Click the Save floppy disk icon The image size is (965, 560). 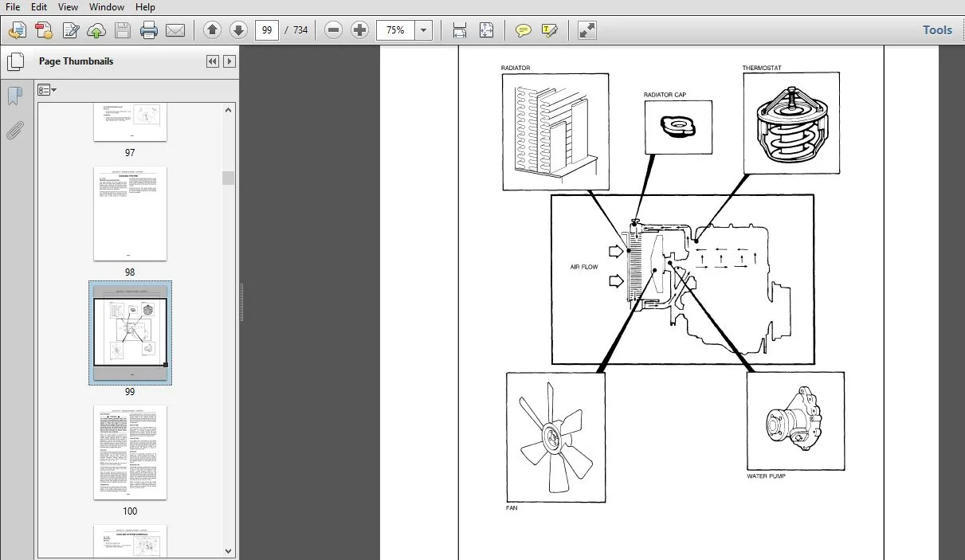point(122,30)
